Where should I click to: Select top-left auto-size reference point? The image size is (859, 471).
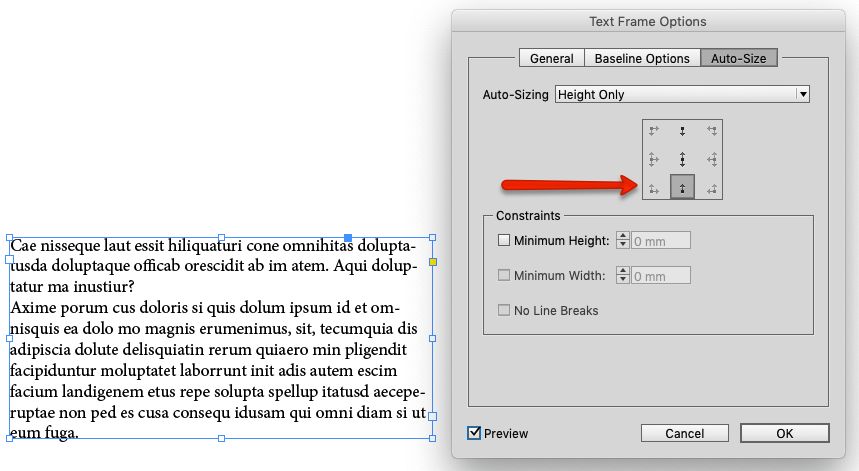click(x=654, y=131)
